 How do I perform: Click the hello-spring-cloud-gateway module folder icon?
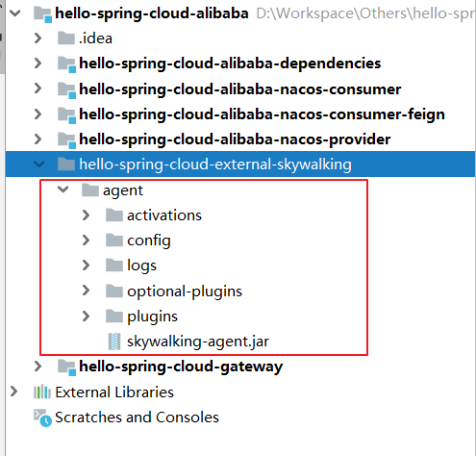pos(66,367)
